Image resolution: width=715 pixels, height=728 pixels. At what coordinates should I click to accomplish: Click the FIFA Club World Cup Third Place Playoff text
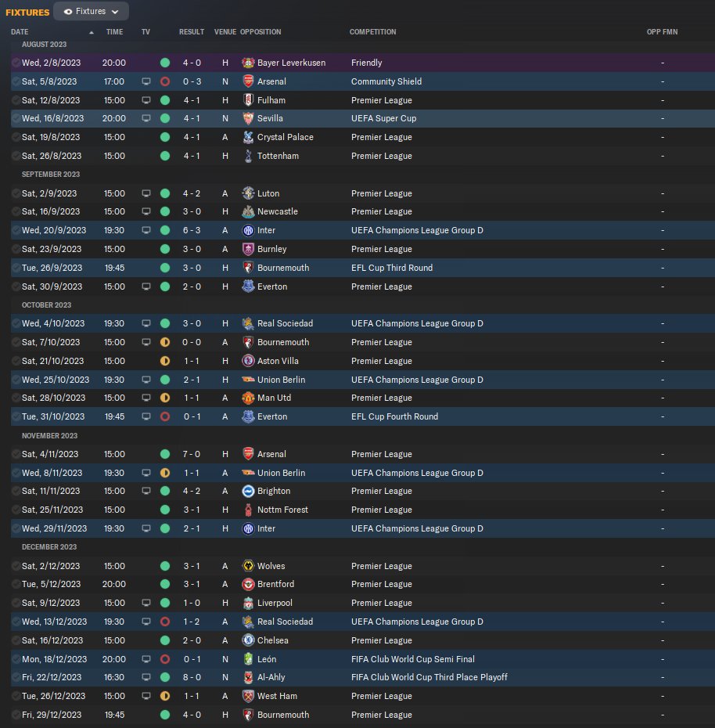pos(429,677)
